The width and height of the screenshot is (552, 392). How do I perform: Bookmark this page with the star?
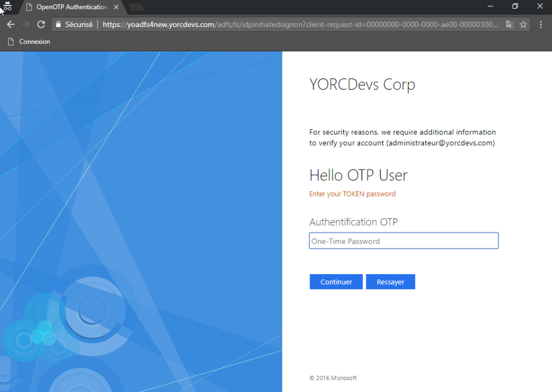[x=523, y=24]
